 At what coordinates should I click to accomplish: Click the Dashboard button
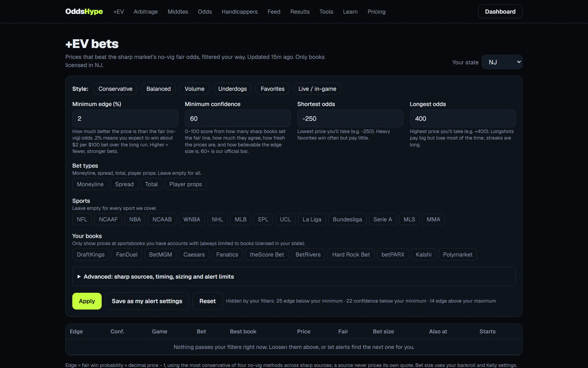[500, 11]
